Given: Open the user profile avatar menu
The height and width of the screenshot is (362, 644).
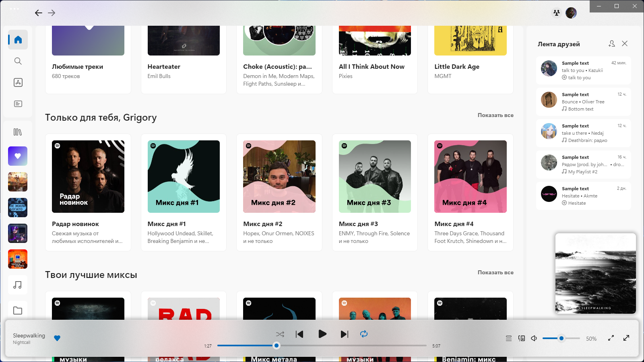Looking at the screenshot, I should coord(571,13).
